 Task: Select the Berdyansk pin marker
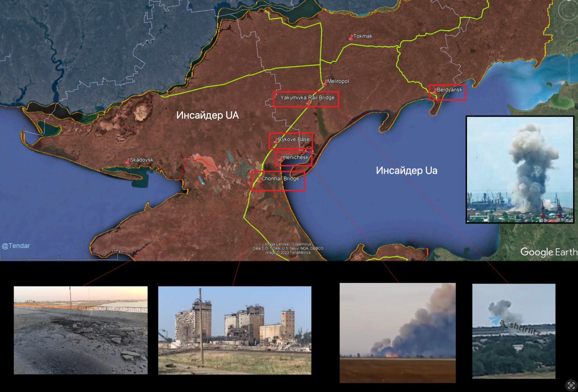pyautogui.click(x=434, y=91)
